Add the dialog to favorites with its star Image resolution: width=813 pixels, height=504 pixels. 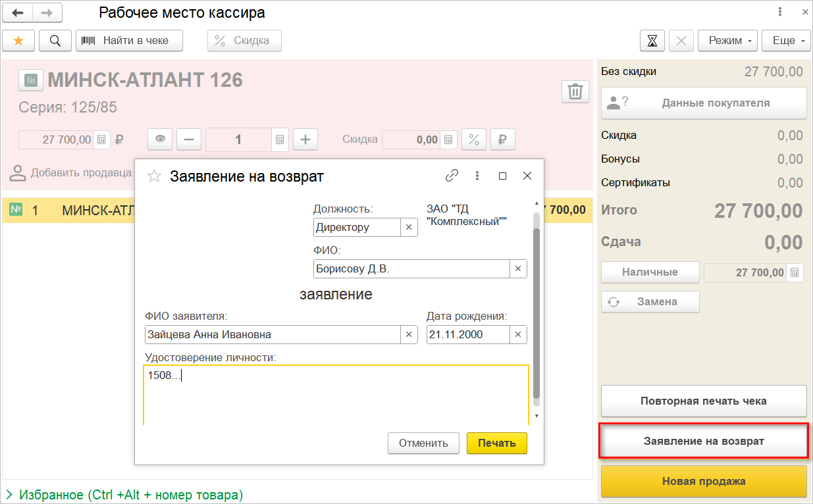[154, 176]
